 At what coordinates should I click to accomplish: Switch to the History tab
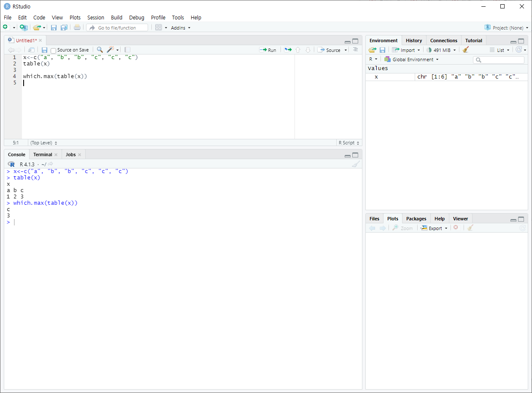pos(414,41)
